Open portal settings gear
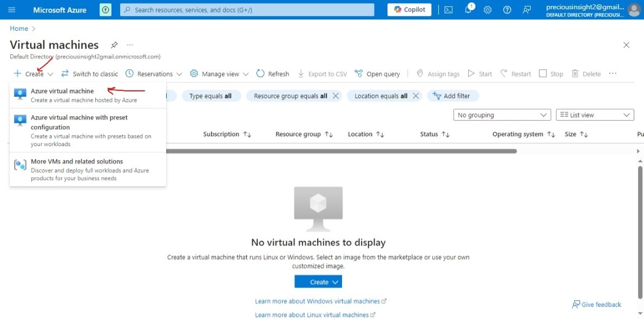 488,9
